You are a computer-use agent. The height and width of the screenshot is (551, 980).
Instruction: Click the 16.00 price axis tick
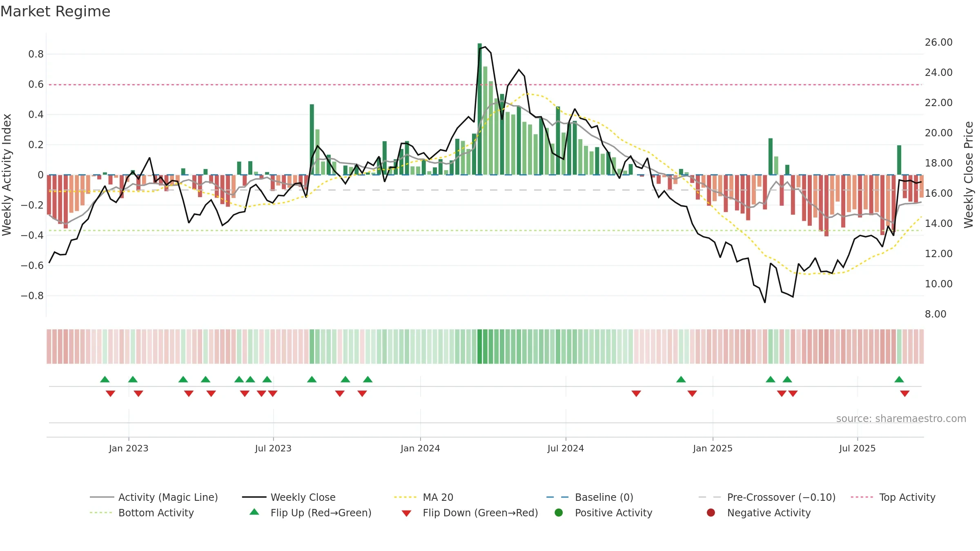point(938,193)
